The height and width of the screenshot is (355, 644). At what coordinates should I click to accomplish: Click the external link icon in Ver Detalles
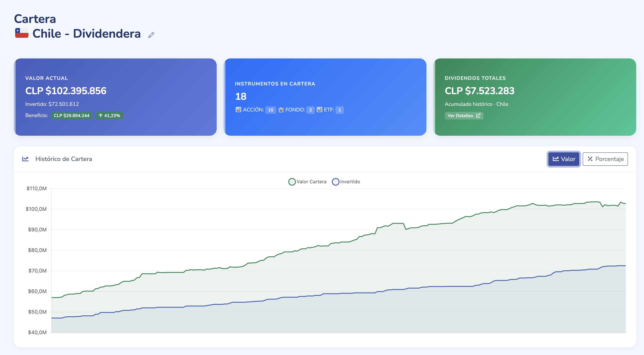tap(478, 115)
